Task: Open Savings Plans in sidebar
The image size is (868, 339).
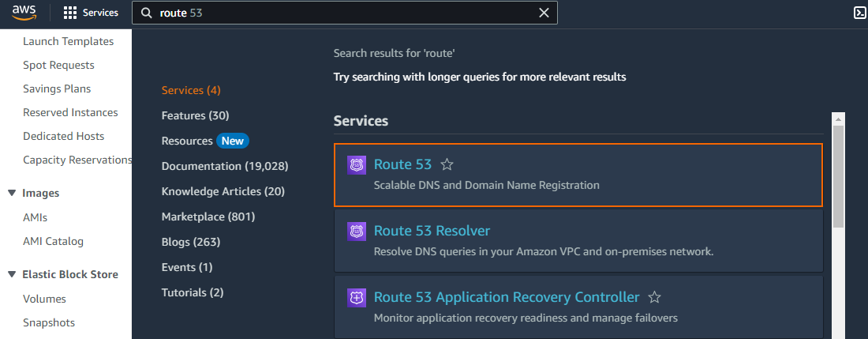Action: (57, 89)
